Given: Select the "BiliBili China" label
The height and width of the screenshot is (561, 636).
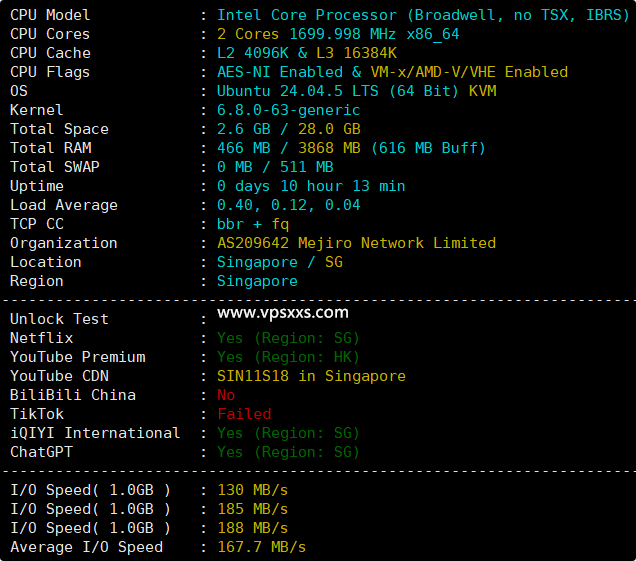Looking at the screenshot, I should point(73,395).
